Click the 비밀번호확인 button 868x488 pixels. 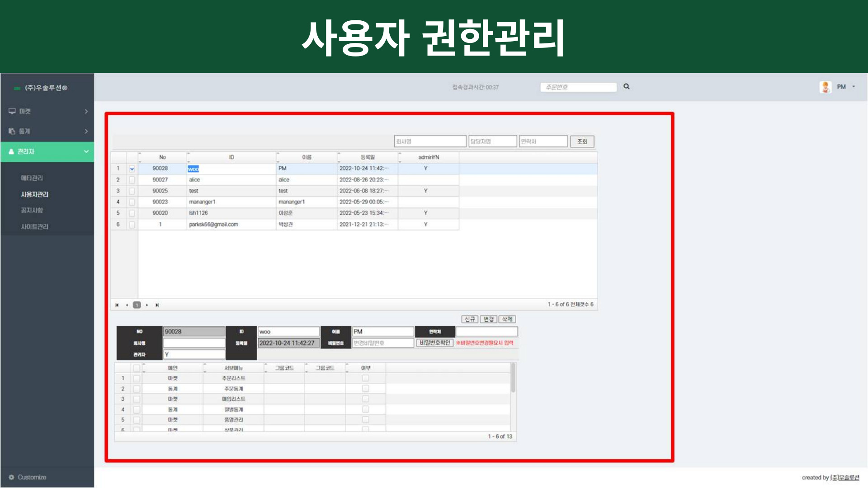(x=434, y=343)
